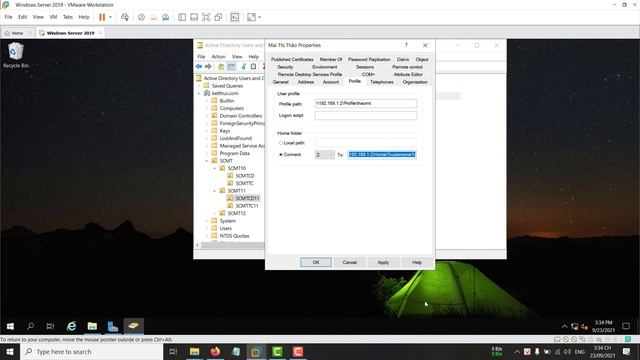Switch to the General tab
This screenshot has height=360, width=640.
click(280, 82)
